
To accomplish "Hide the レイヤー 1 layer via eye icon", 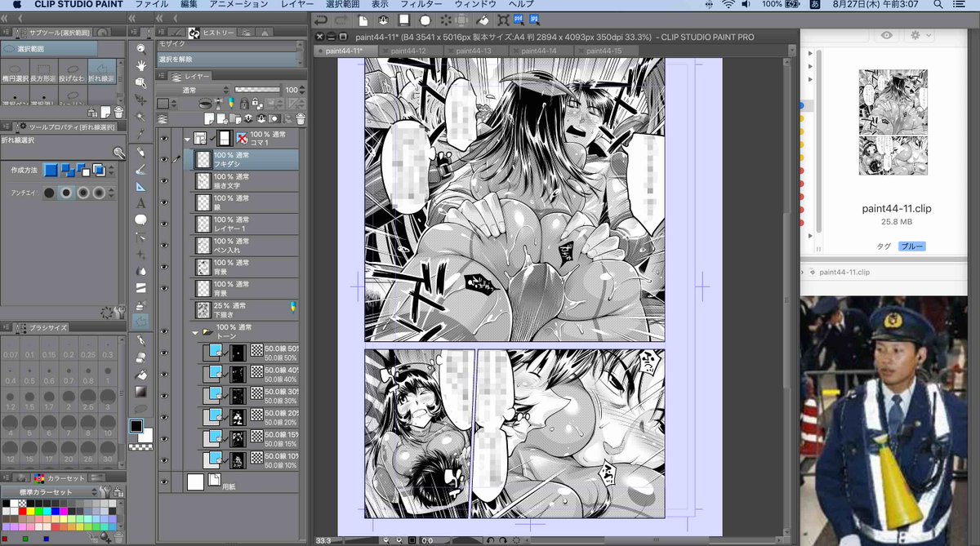I will click(163, 224).
